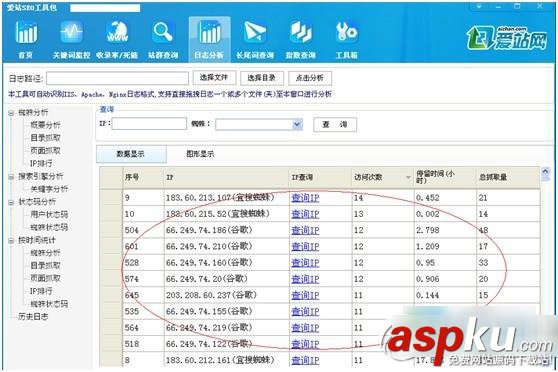Click 查询IP link for 66.249.74.160

(x=305, y=263)
